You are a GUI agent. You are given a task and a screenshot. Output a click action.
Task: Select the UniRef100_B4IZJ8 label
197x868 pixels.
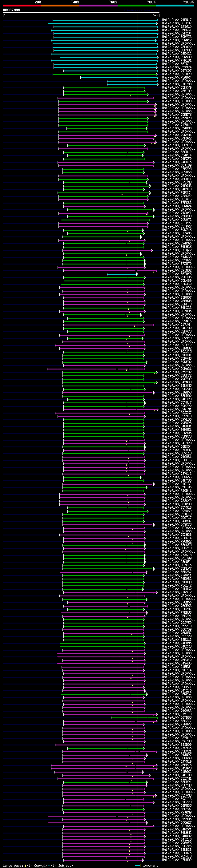[x=177, y=839]
